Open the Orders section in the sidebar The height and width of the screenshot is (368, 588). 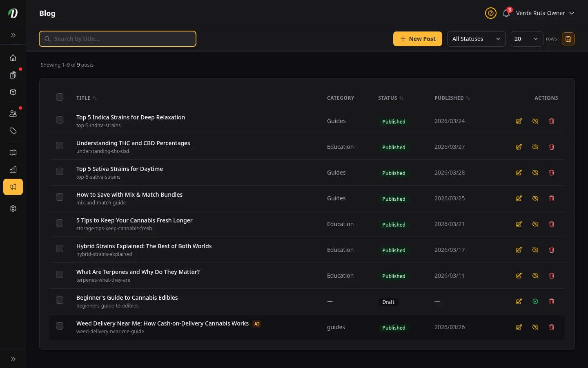pyautogui.click(x=13, y=75)
